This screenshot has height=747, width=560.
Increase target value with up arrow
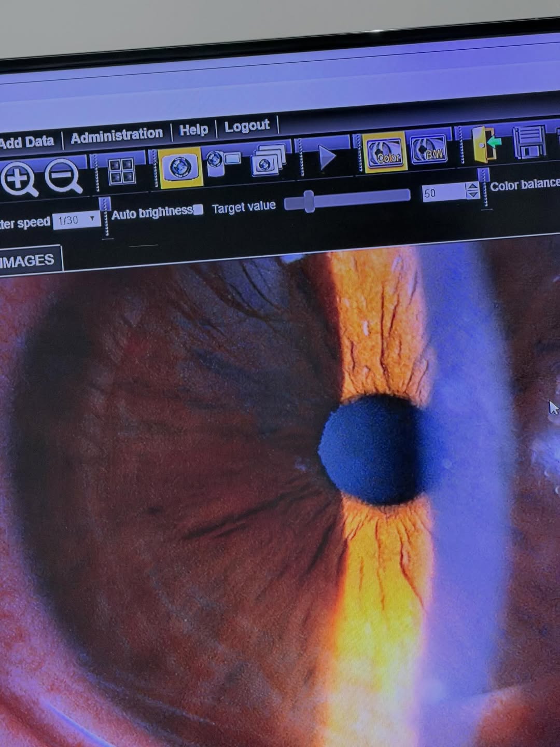472,186
